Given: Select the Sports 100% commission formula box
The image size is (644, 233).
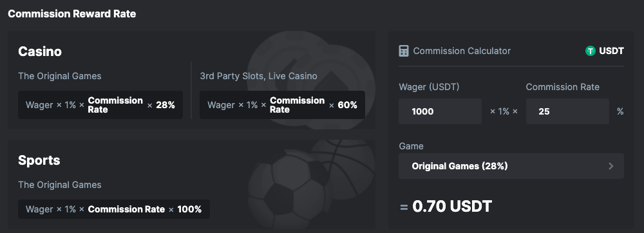Looking at the screenshot, I should 114,209.
